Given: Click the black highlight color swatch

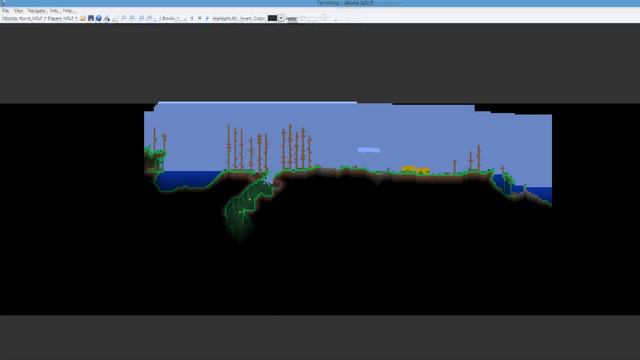Looking at the screenshot, I should pos(272,18).
